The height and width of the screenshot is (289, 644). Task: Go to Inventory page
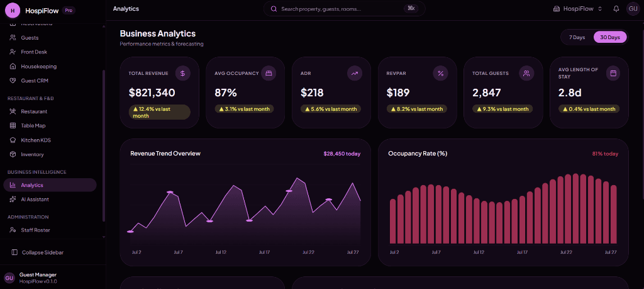pos(50,154)
